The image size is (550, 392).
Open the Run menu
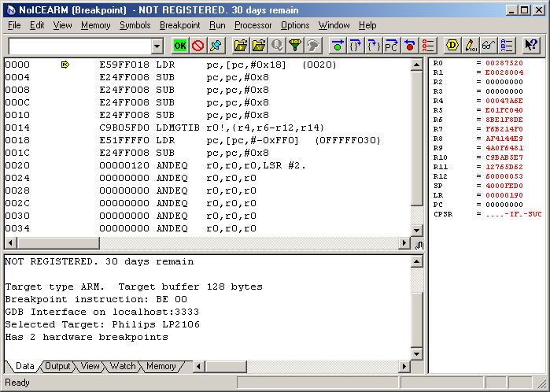pyautogui.click(x=217, y=25)
